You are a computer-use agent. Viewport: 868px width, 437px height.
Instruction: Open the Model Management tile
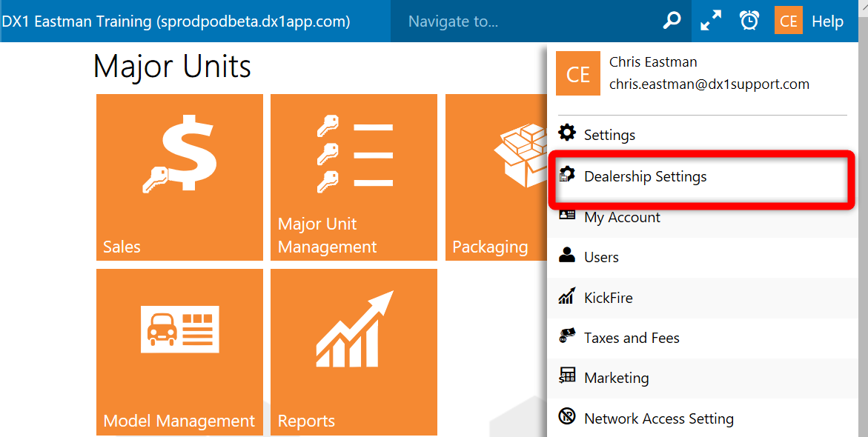pyautogui.click(x=179, y=353)
